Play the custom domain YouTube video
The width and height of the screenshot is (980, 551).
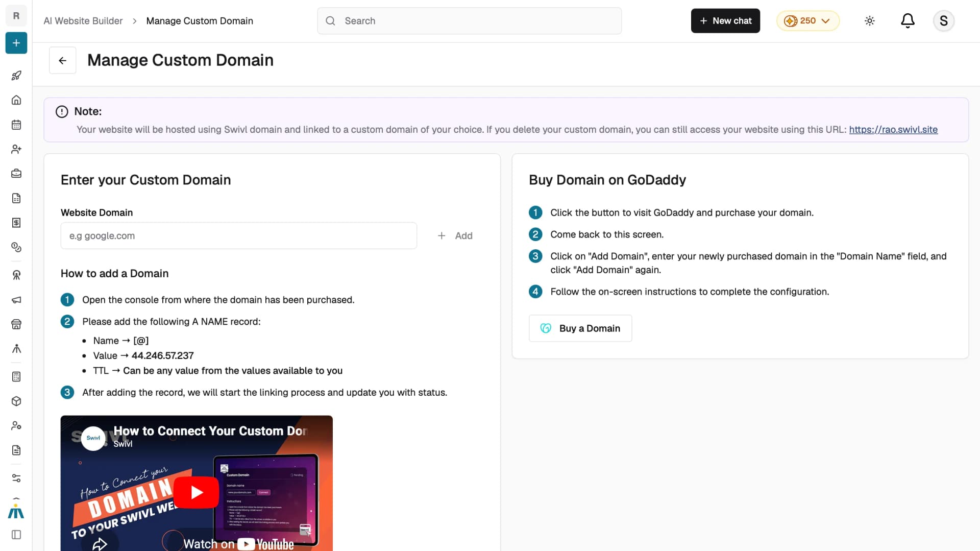(197, 492)
